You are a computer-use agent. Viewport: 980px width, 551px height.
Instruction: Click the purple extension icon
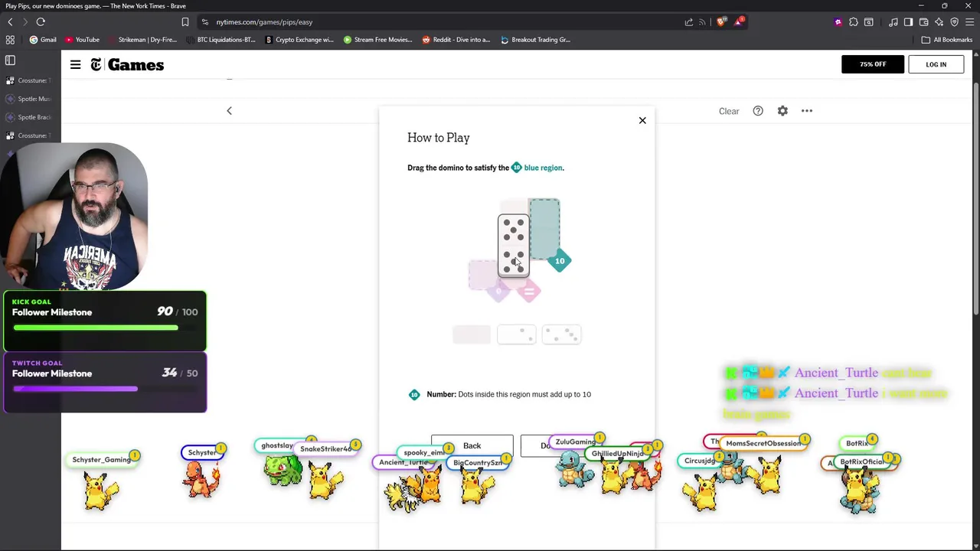pyautogui.click(x=838, y=22)
